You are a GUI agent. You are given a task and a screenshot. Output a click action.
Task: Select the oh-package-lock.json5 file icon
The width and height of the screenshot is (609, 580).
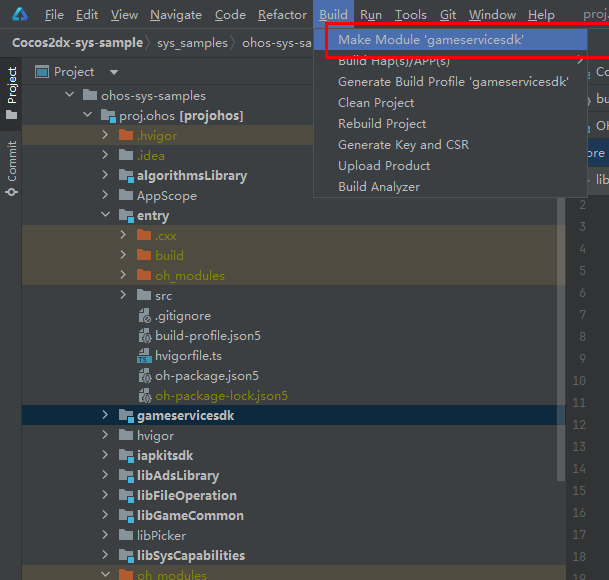(144, 395)
